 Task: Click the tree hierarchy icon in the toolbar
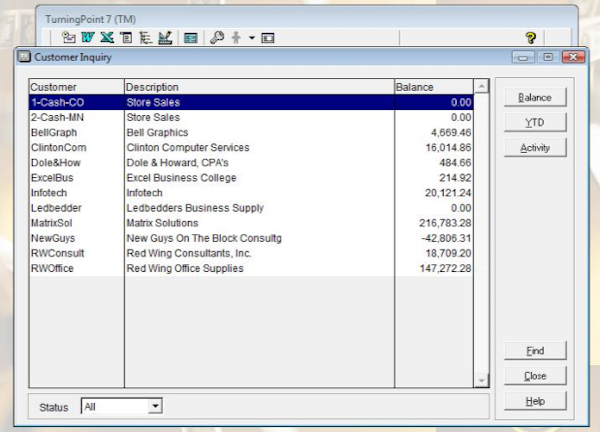click(145, 37)
